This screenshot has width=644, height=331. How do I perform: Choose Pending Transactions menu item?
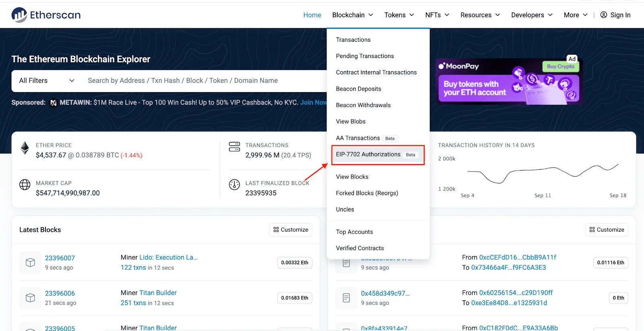click(x=365, y=56)
